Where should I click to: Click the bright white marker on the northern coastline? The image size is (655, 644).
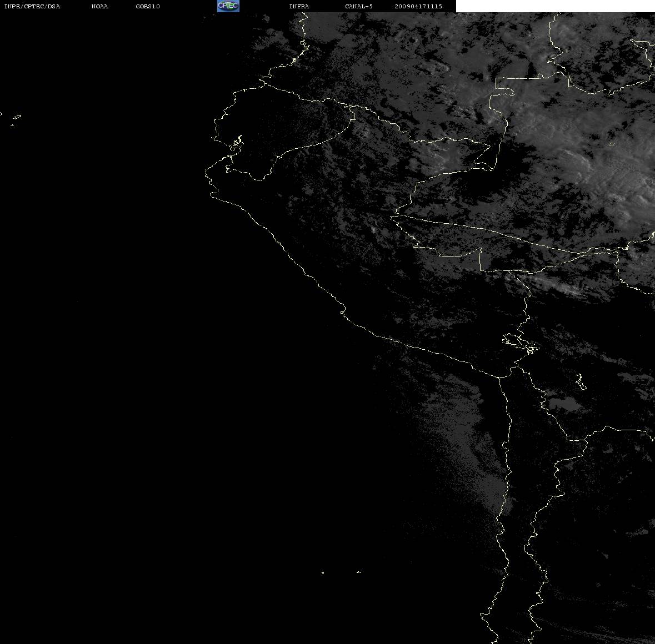coord(294,61)
